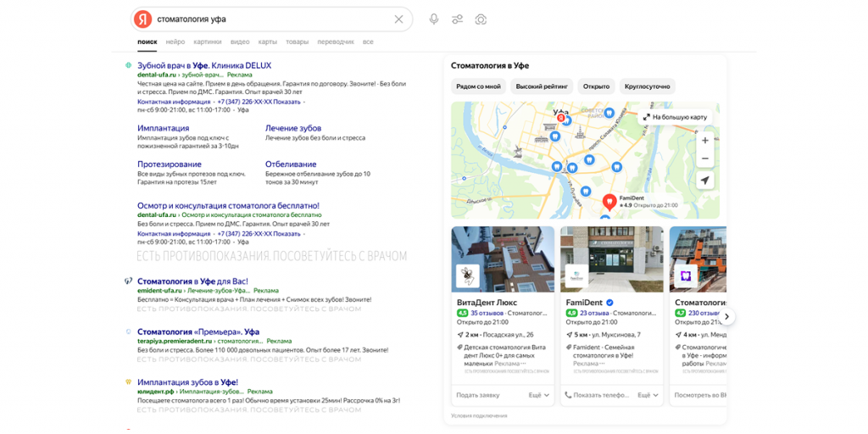
Task: Start voice search with microphone icon
Action: point(434,19)
